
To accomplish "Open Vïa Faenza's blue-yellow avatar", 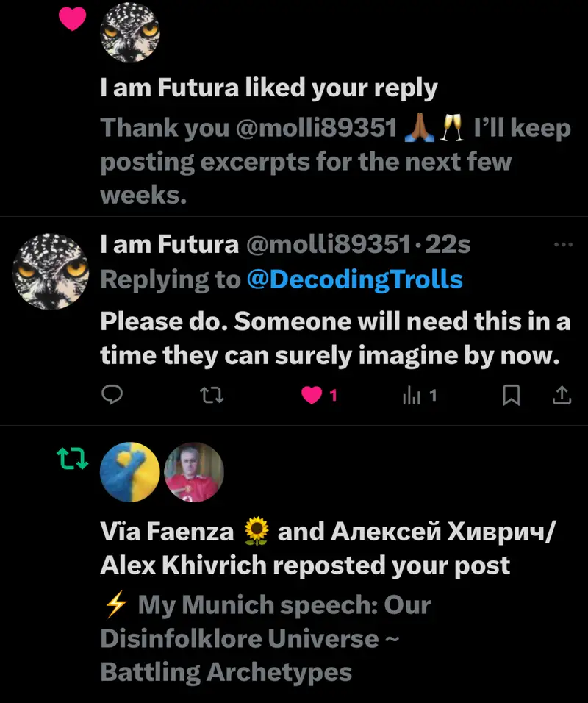I will 130,472.
